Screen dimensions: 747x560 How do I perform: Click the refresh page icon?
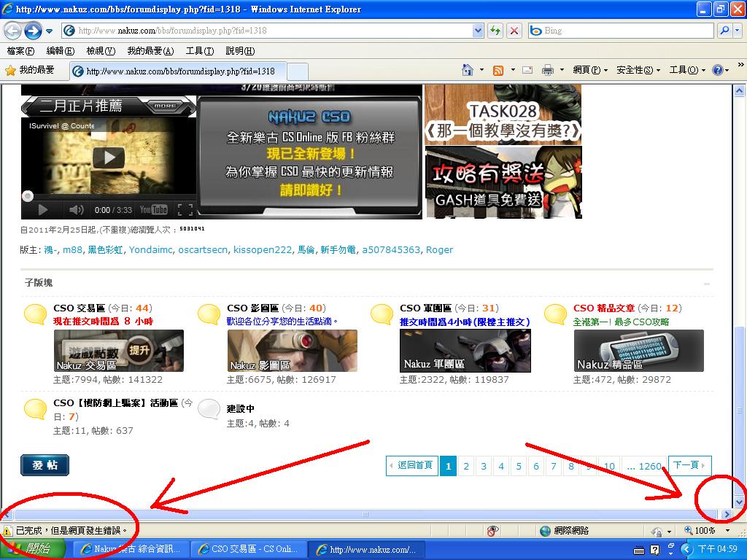pos(496,31)
